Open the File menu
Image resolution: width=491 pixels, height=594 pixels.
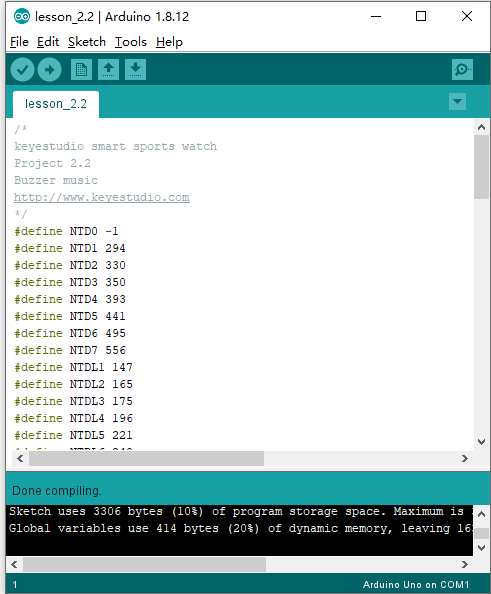click(19, 42)
